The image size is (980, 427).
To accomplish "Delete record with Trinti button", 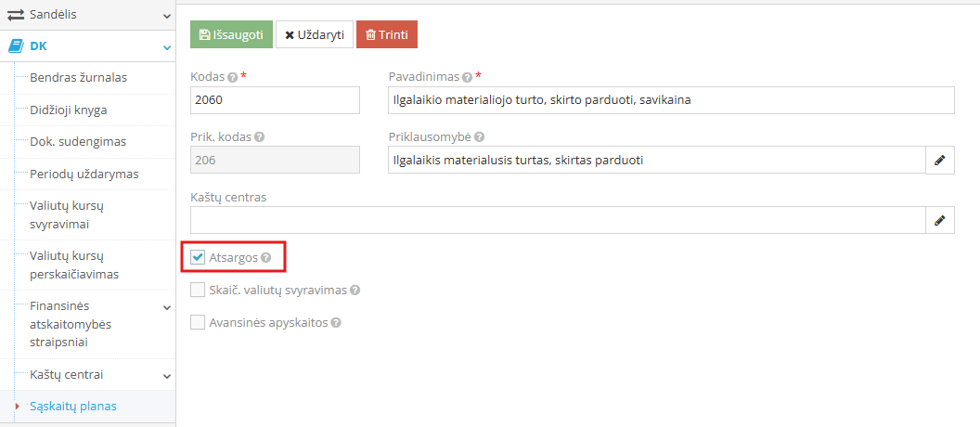I will 387,35.
